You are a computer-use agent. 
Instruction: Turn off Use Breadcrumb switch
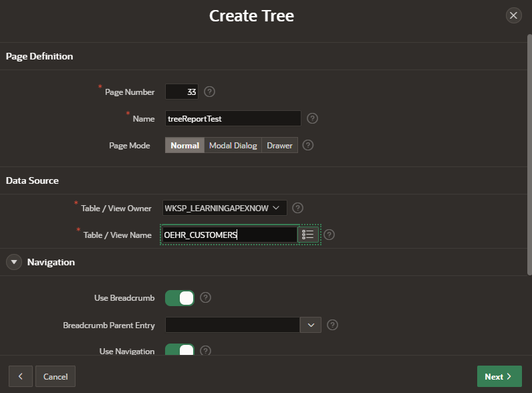click(180, 298)
